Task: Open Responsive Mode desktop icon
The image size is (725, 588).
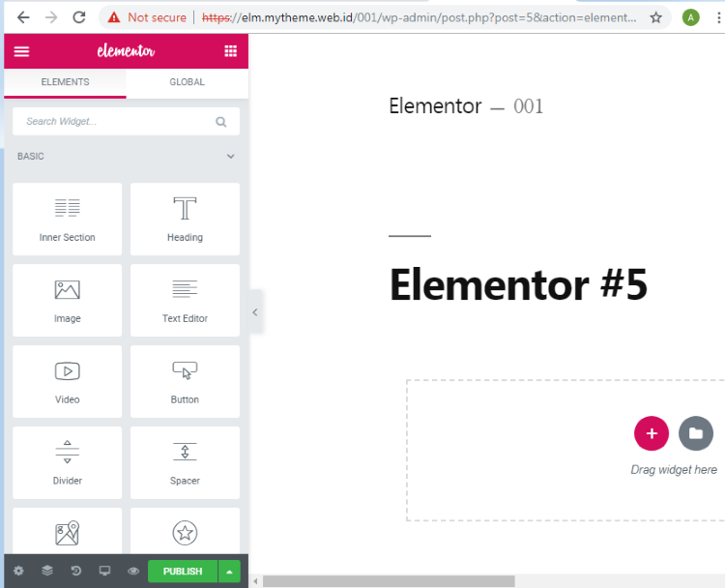Action: coord(105,571)
